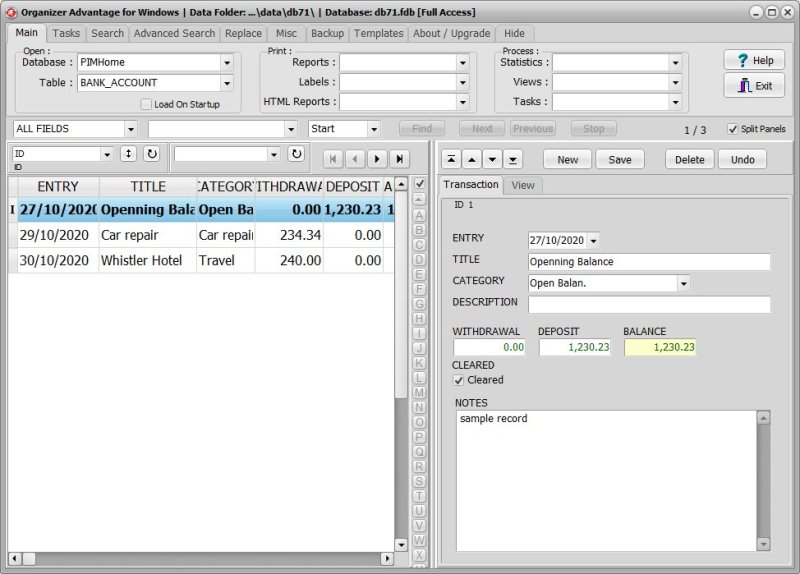Open the About / Upgrade tab
800x574 pixels.
(x=452, y=33)
